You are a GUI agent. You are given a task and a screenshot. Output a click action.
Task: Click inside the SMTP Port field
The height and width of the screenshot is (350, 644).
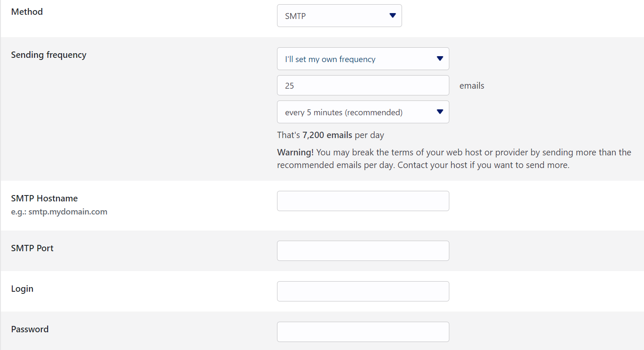click(x=363, y=250)
